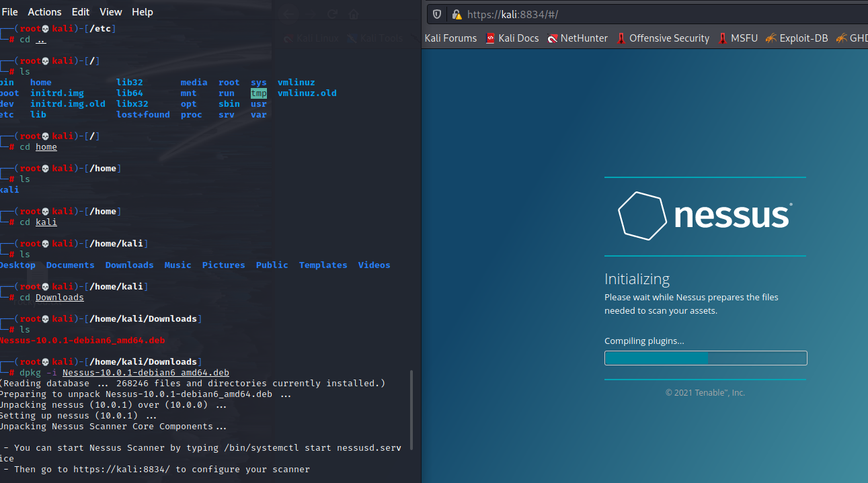Click the padlock warning icon in address bar
Screen dimensions: 868x483
coord(457,14)
